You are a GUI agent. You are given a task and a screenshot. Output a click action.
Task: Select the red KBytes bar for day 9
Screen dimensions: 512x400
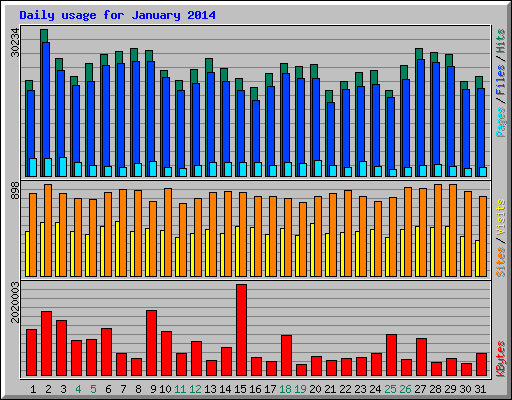(x=151, y=343)
